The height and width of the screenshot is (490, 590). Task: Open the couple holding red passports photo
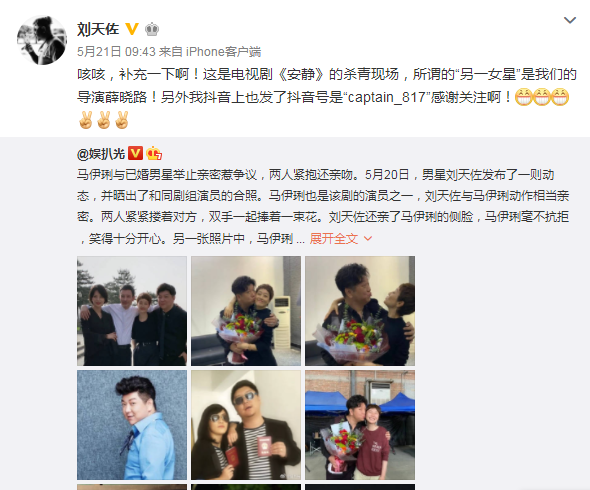[246, 425]
